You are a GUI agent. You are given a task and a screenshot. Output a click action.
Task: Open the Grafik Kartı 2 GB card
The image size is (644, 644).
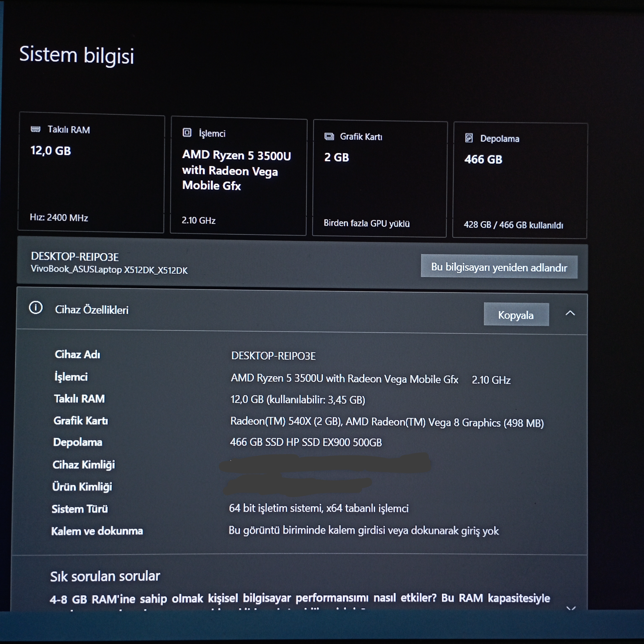coord(380,179)
